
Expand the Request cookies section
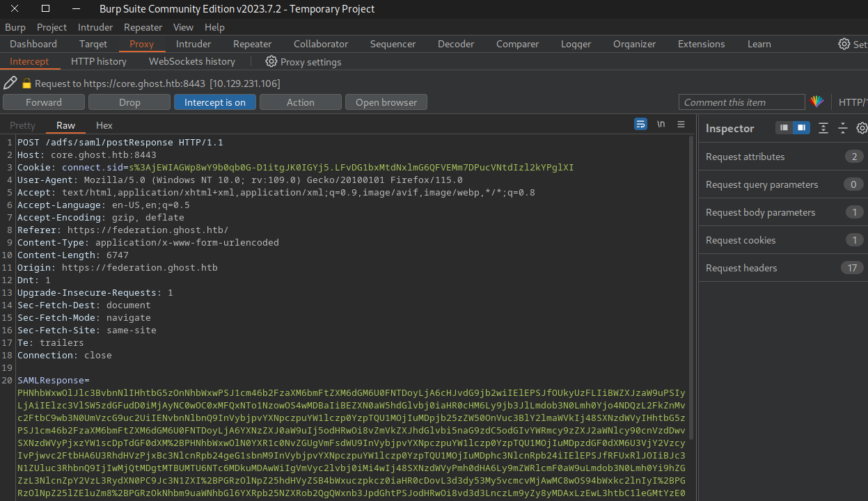[x=741, y=240]
